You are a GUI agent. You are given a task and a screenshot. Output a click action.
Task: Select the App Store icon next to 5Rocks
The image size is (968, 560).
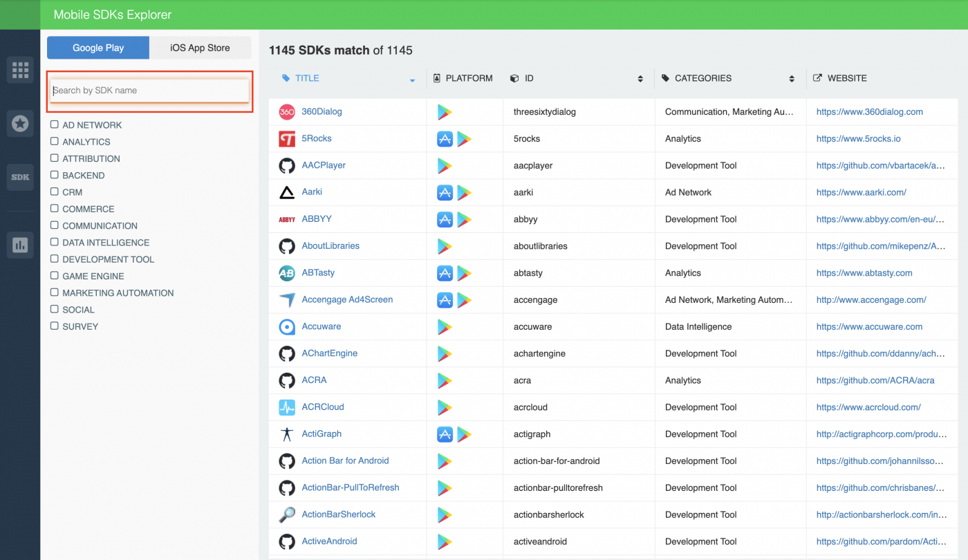click(x=445, y=138)
